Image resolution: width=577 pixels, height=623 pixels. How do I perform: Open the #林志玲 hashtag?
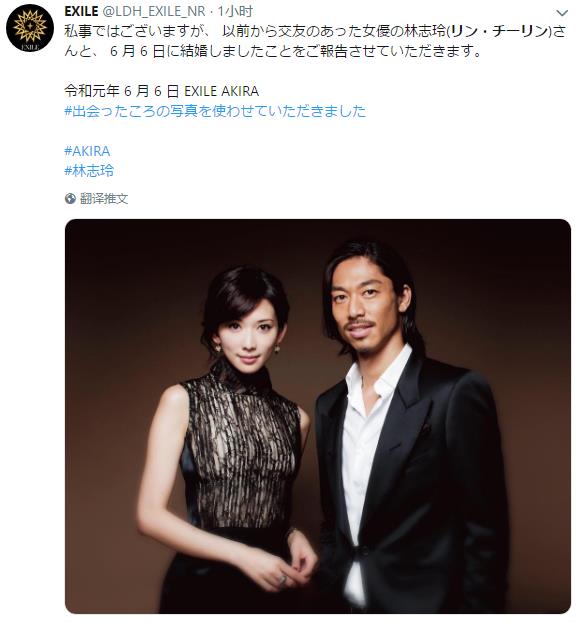click(x=89, y=171)
